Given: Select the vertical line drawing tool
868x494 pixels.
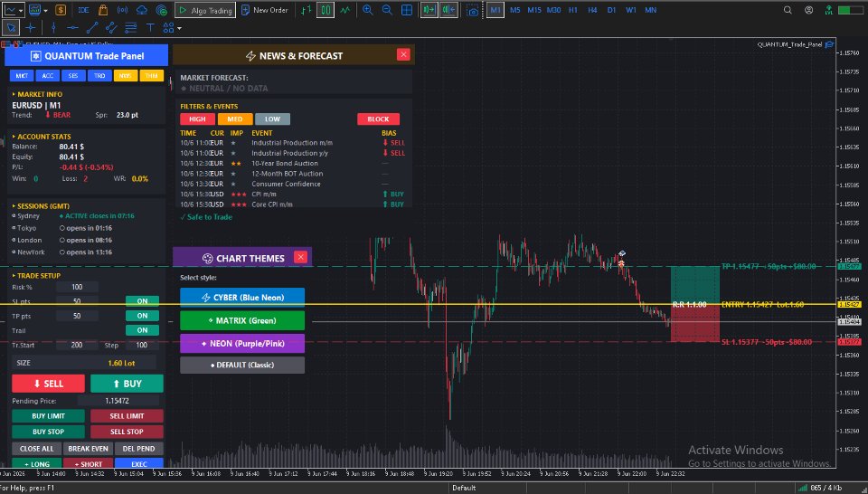Looking at the screenshot, I should [53, 27].
